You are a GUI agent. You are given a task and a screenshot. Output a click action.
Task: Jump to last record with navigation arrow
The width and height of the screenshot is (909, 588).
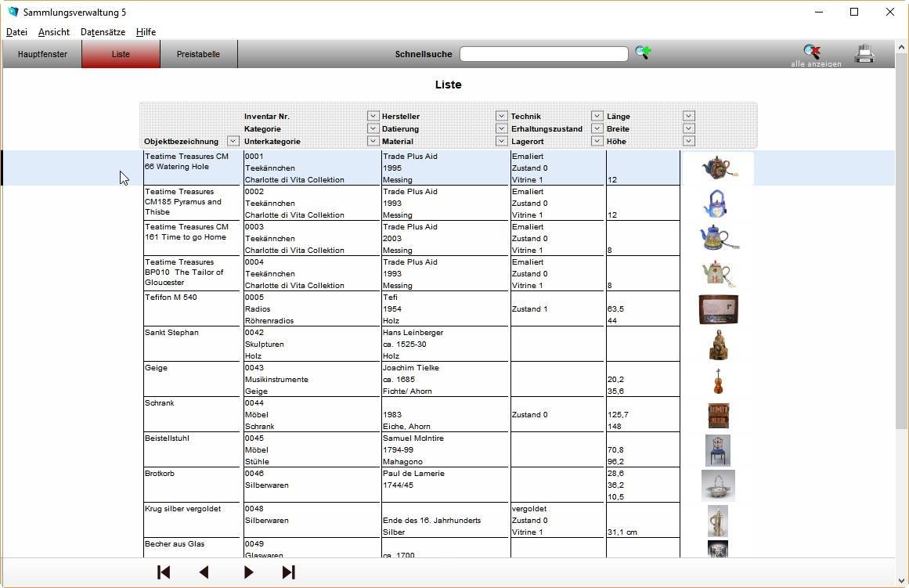tap(288, 572)
